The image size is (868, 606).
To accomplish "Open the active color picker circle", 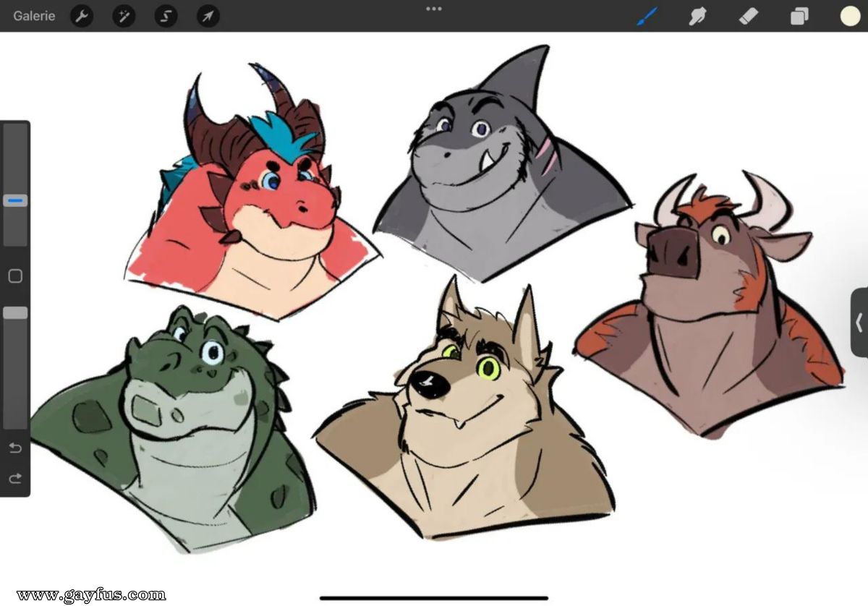I will 850,16.
